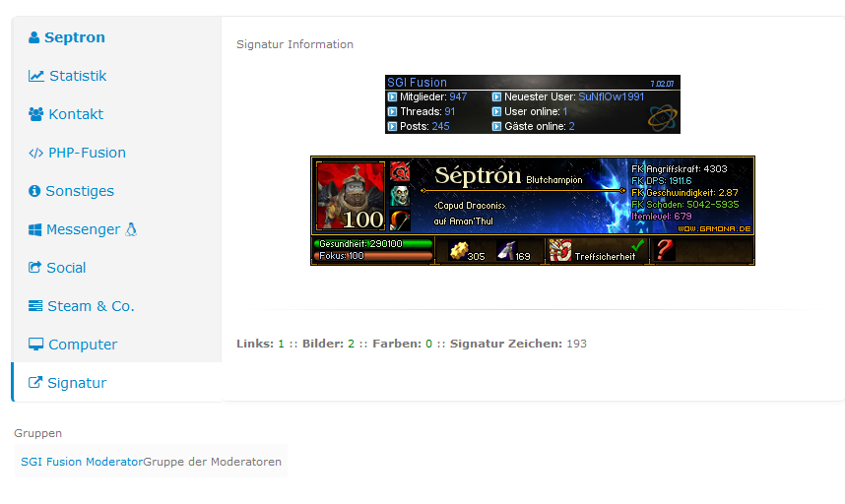Image resolution: width=845 pixels, height=504 pixels.
Task: Click the Séptrón character name
Action: pos(478,175)
